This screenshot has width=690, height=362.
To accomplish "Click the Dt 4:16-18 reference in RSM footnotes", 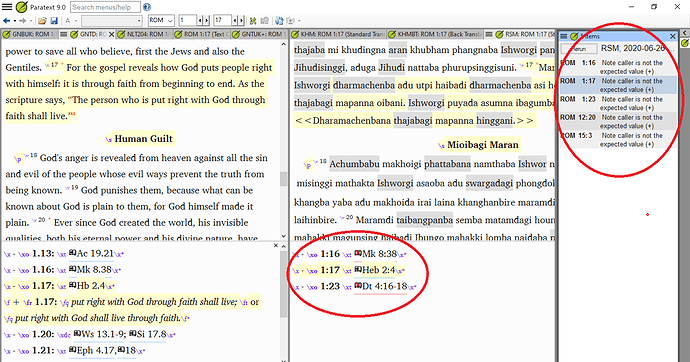I will 385,286.
